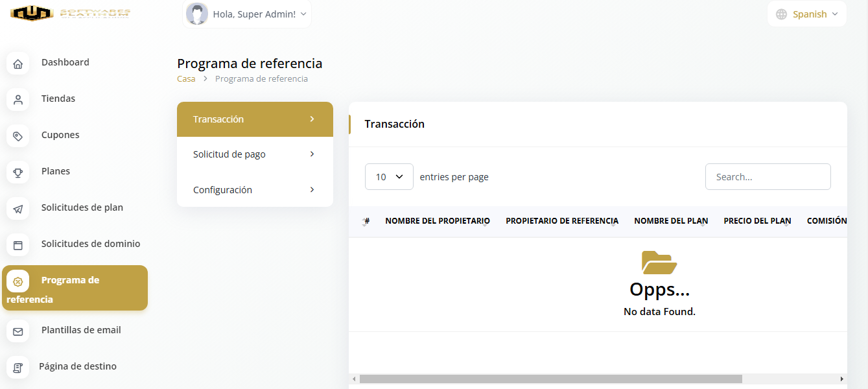Sort by Nombre del Plan column header
The width and height of the screenshot is (868, 389).
tap(670, 221)
